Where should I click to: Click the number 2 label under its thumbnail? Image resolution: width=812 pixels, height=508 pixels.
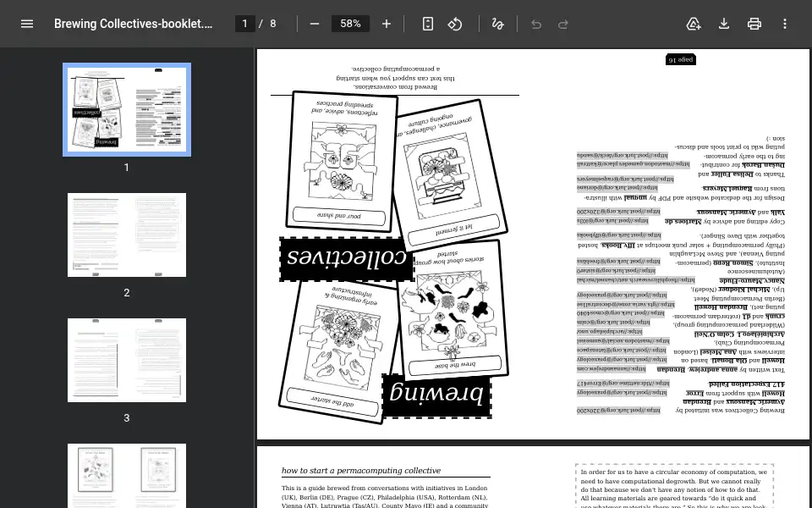coord(126,293)
